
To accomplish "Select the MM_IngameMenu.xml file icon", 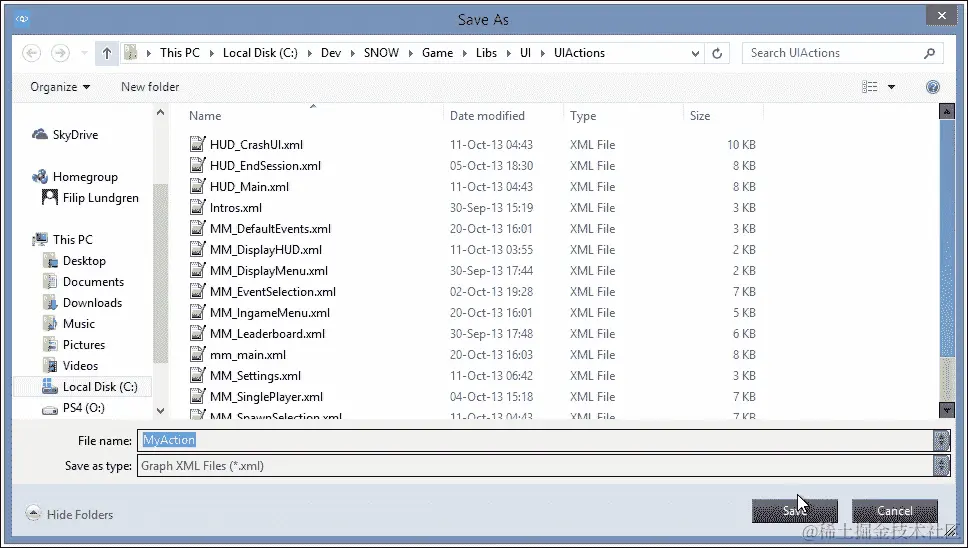I will [197, 312].
